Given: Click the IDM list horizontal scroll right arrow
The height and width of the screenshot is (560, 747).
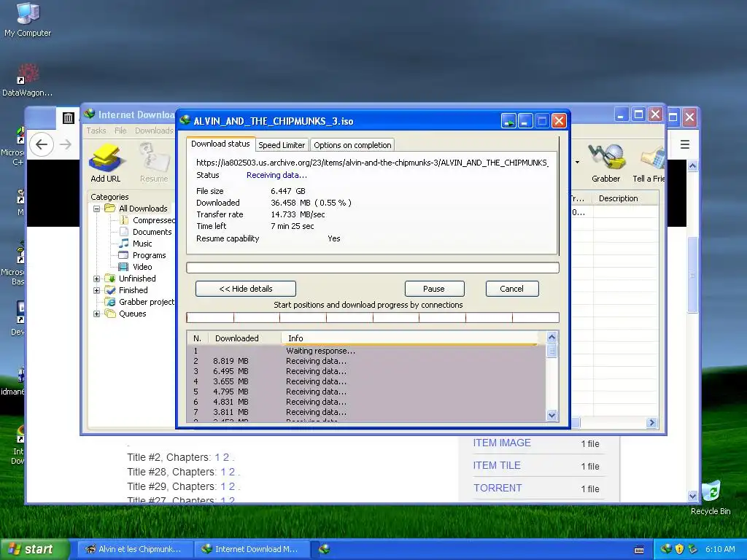Looking at the screenshot, I should 651,422.
